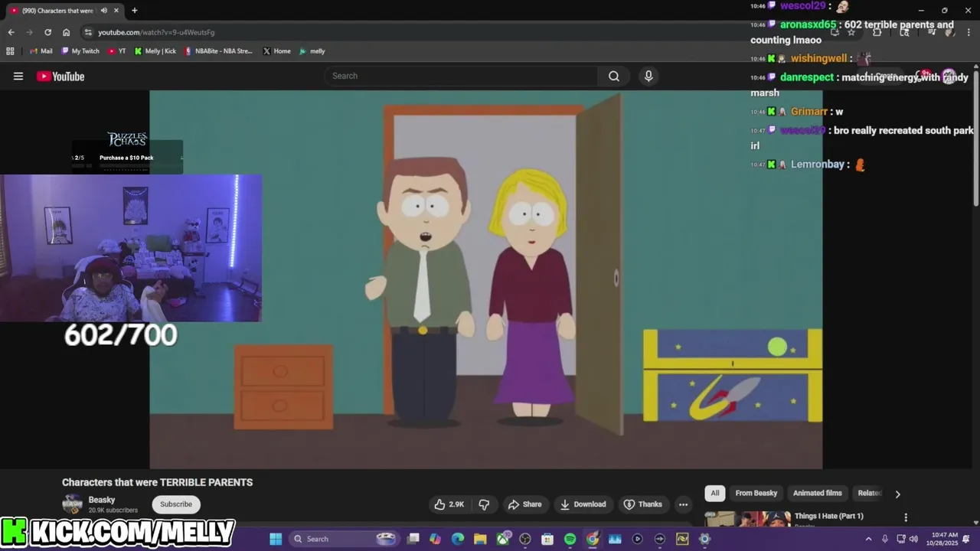
Task: Go back with the browser back arrow
Action: pyautogui.click(x=11, y=32)
